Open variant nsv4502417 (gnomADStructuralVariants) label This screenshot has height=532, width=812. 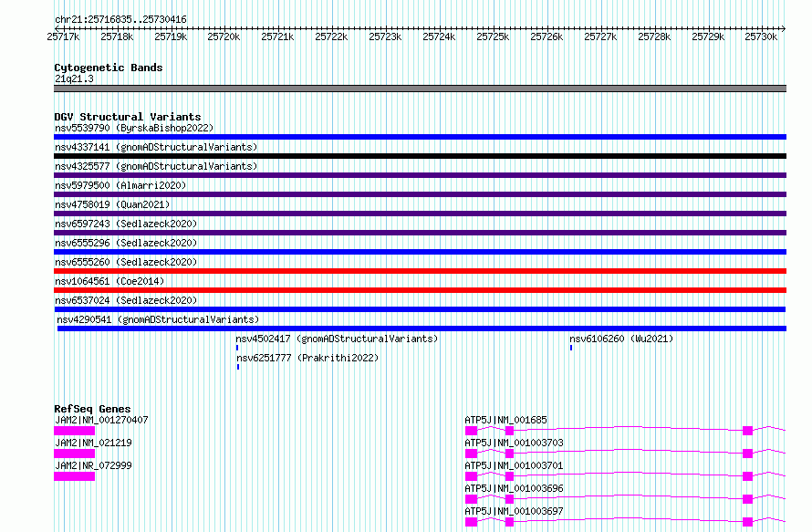(337, 339)
